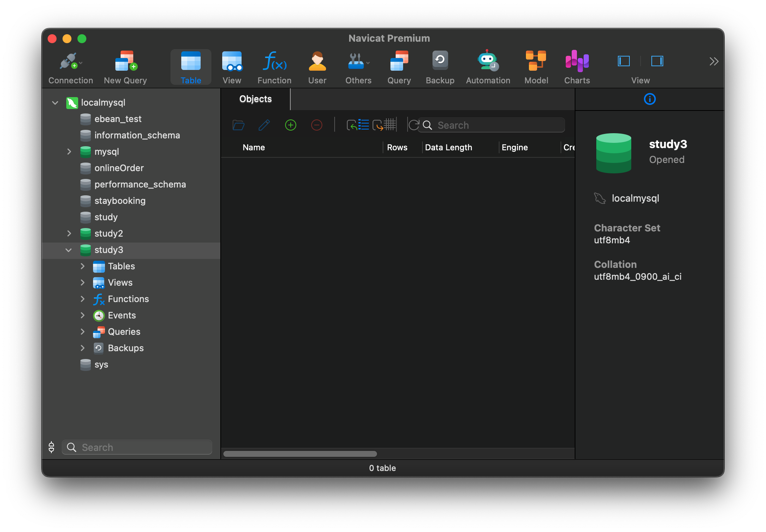Collapse the study3 database tree
This screenshot has height=532, width=766.
(x=68, y=250)
